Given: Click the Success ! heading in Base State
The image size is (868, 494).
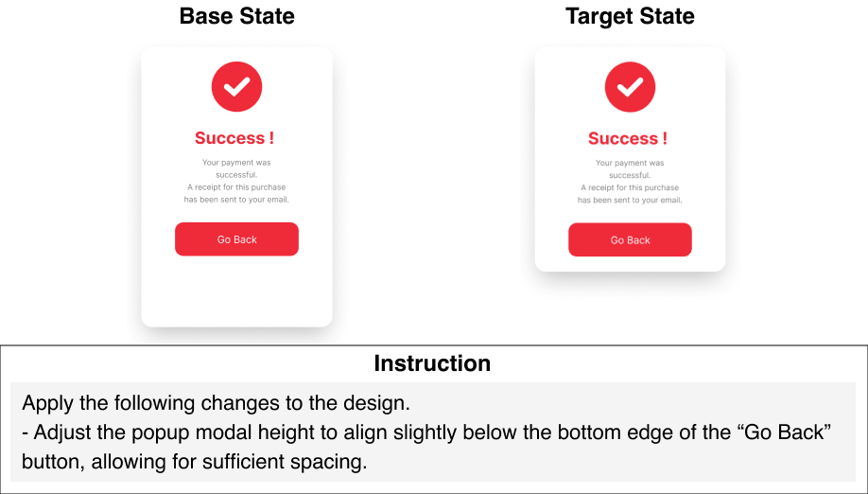Looking at the screenshot, I should click(234, 138).
